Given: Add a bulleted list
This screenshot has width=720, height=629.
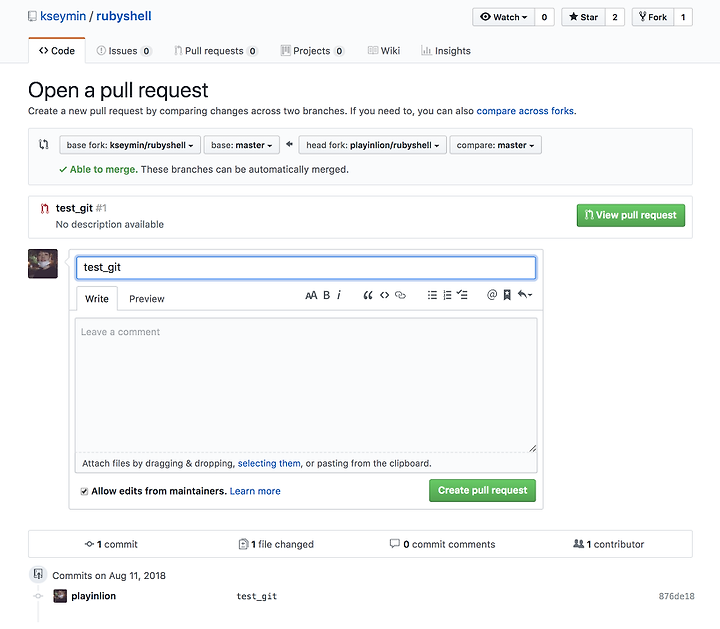Looking at the screenshot, I should click(x=432, y=295).
